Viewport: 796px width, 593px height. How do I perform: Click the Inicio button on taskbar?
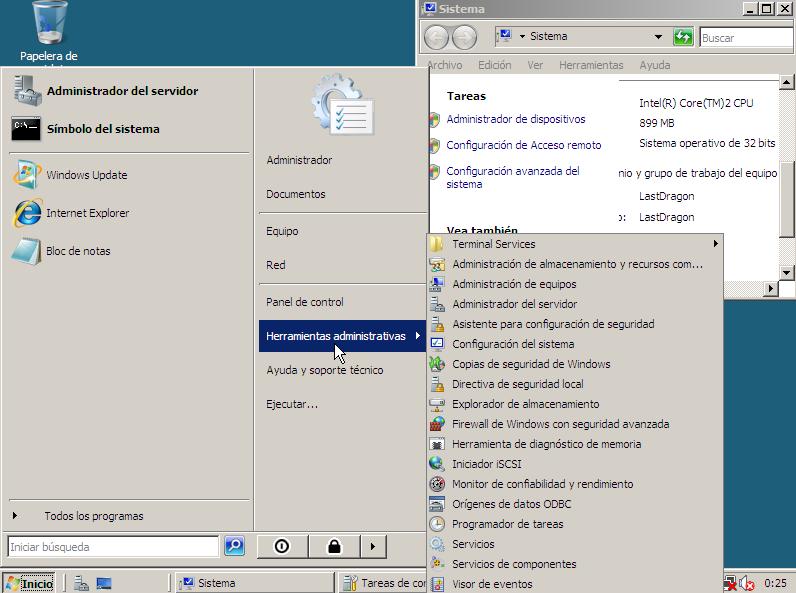tap(29, 583)
